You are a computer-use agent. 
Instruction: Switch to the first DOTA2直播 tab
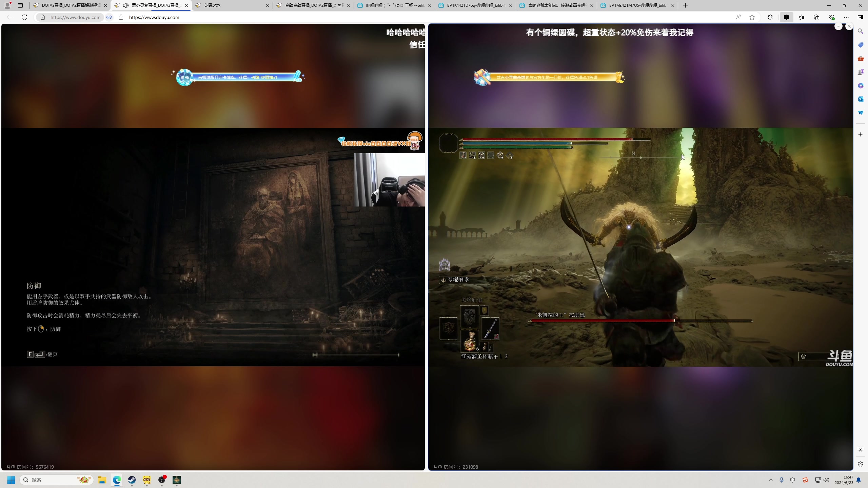(x=71, y=5)
